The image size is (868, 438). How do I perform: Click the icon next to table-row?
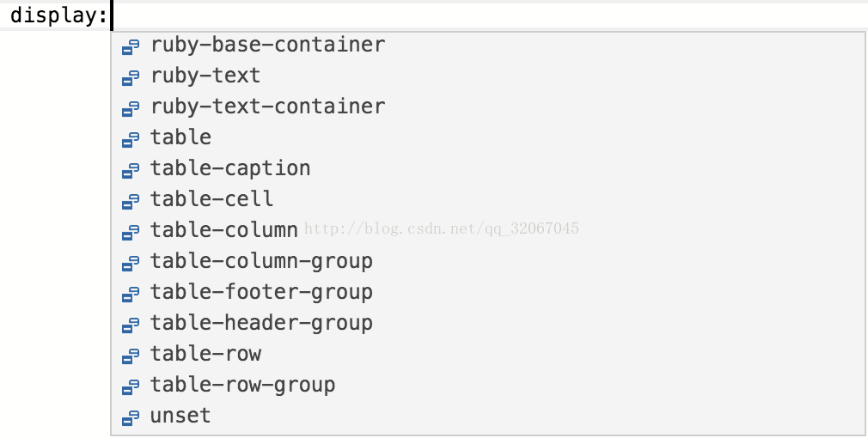coord(131,357)
